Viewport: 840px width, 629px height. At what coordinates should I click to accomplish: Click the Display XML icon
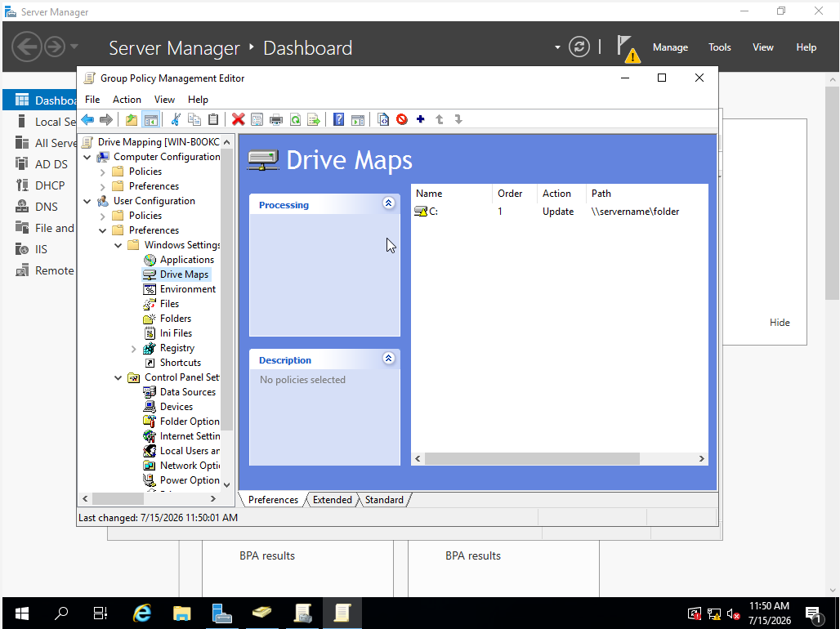tap(383, 119)
